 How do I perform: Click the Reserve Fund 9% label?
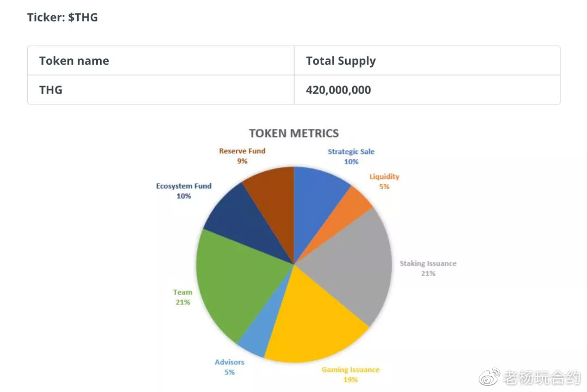(x=242, y=155)
